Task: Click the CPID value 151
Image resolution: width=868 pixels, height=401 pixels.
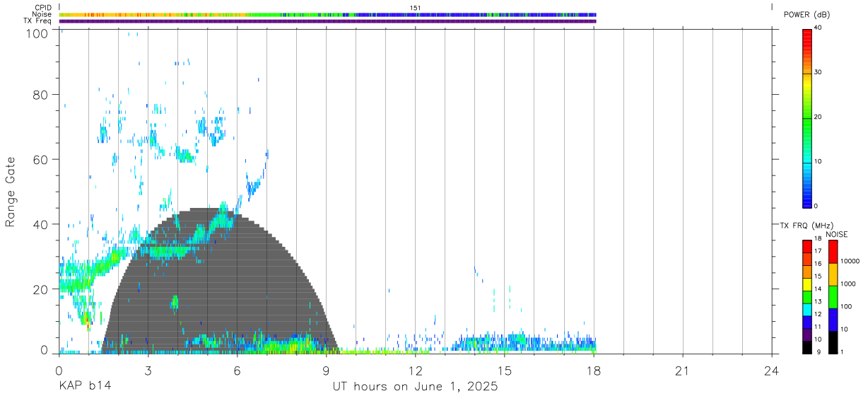Action: [x=416, y=8]
